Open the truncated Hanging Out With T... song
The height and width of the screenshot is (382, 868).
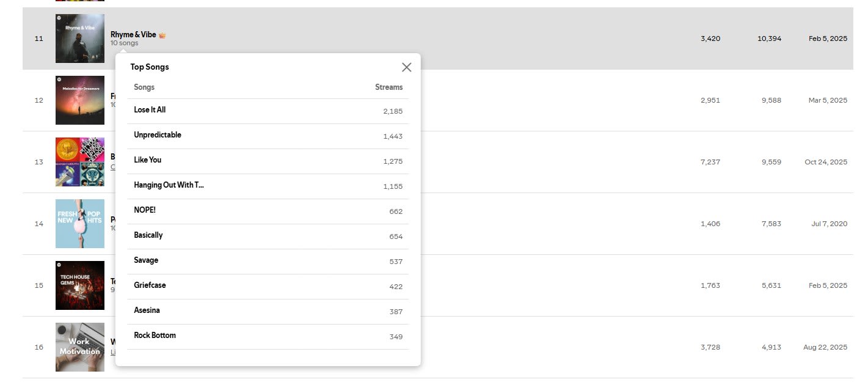click(x=169, y=185)
